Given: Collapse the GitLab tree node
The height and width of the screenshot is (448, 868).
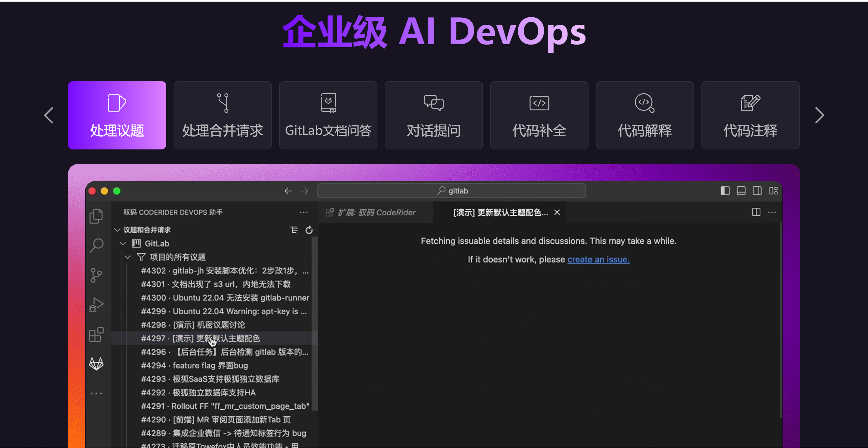Looking at the screenshot, I should tap(123, 243).
